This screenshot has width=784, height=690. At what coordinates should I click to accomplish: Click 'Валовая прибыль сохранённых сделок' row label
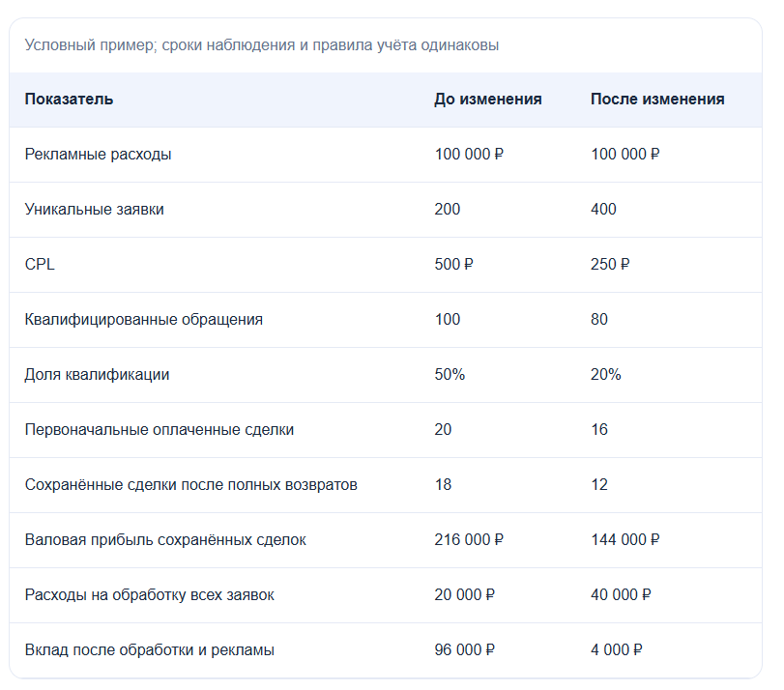coord(165,539)
